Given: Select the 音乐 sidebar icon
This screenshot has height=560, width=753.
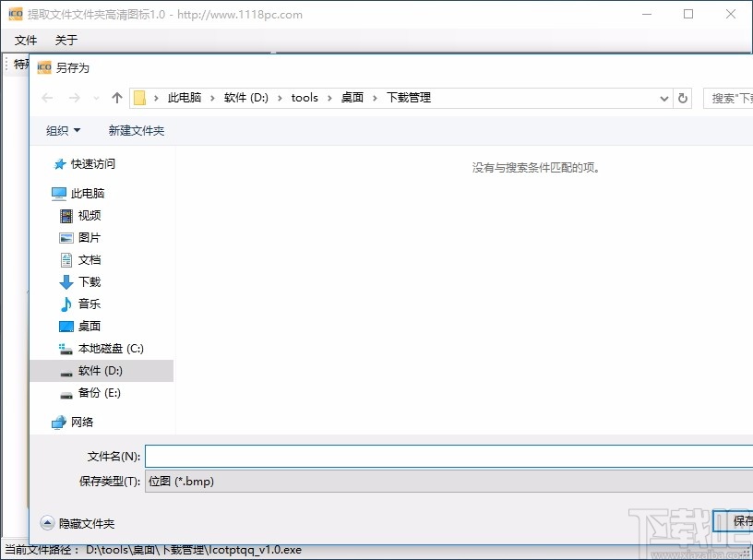Looking at the screenshot, I should [65, 304].
